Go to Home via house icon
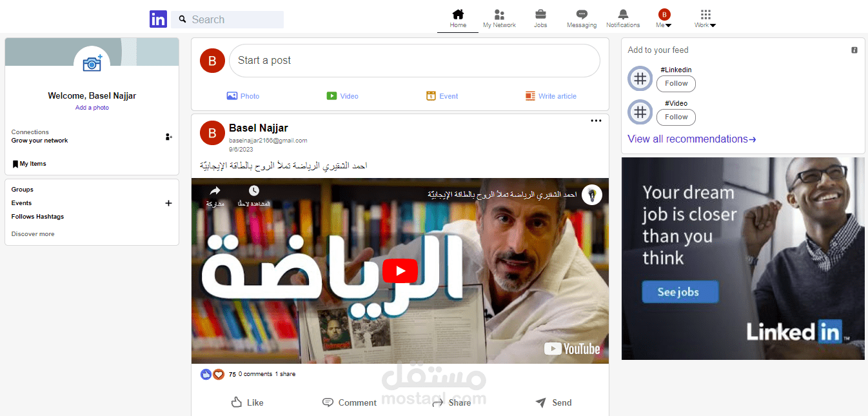This screenshot has height=416, width=868. pyautogui.click(x=458, y=14)
